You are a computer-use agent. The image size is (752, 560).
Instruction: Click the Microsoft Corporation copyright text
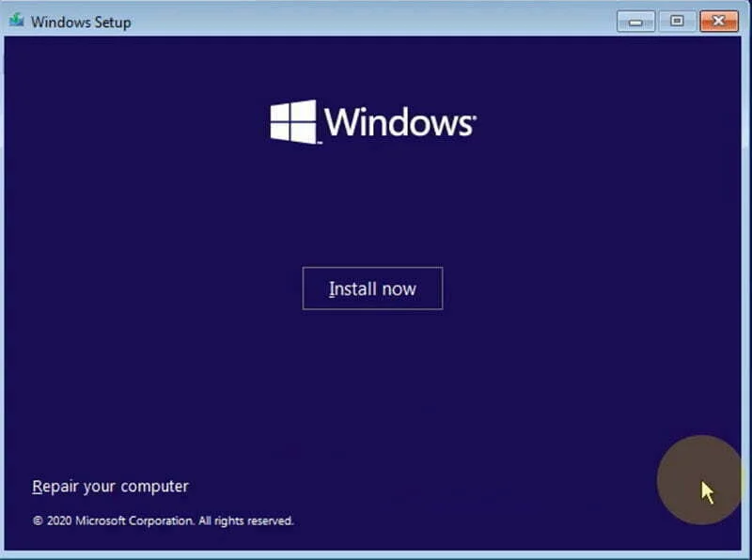coord(163,521)
